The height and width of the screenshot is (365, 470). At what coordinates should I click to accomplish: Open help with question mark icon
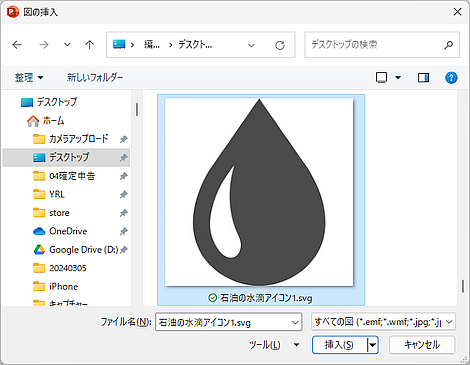[451, 78]
